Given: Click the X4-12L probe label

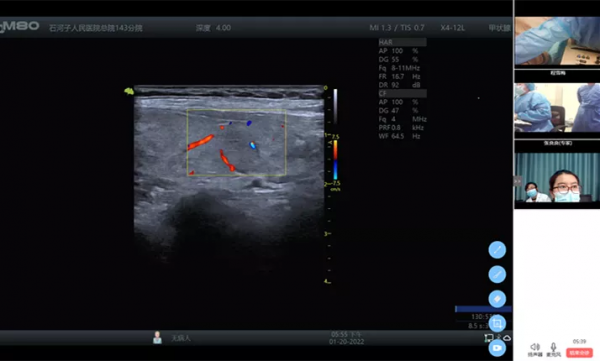Looking at the screenshot, I should (x=452, y=28).
